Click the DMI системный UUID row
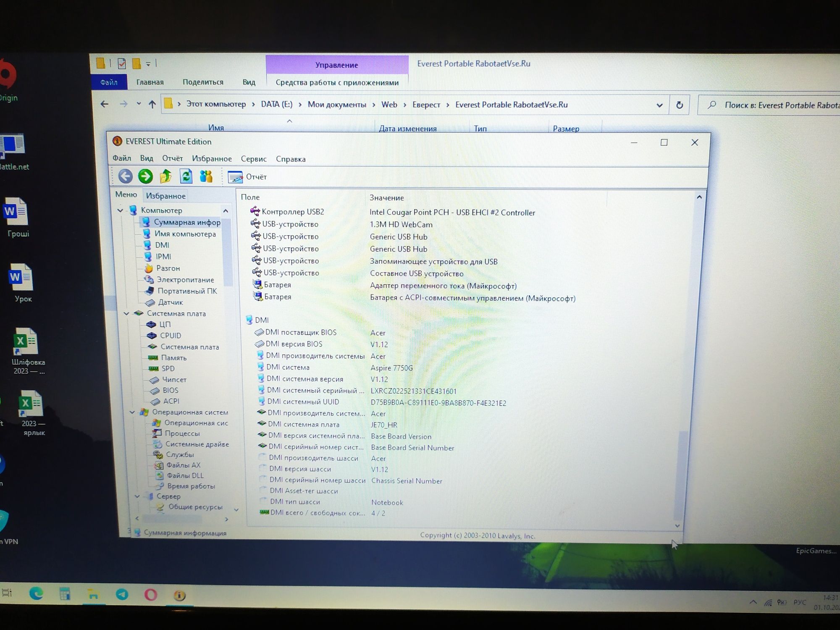 click(x=381, y=402)
